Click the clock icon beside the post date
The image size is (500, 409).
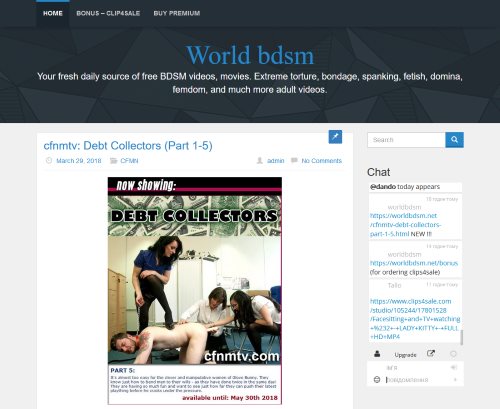pyautogui.click(x=49, y=160)
